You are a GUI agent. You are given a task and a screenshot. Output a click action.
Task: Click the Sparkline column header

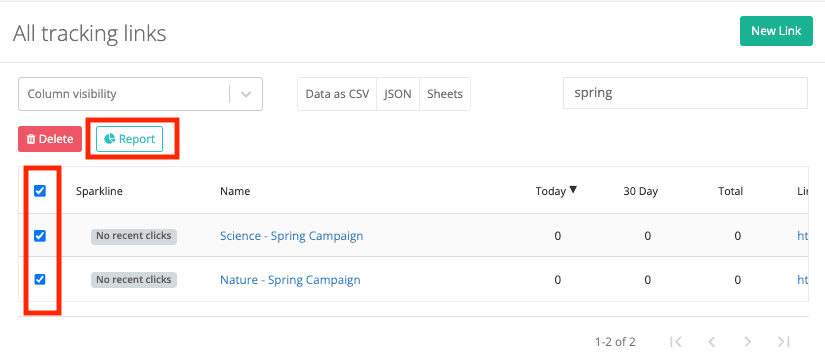click(99, 191)
